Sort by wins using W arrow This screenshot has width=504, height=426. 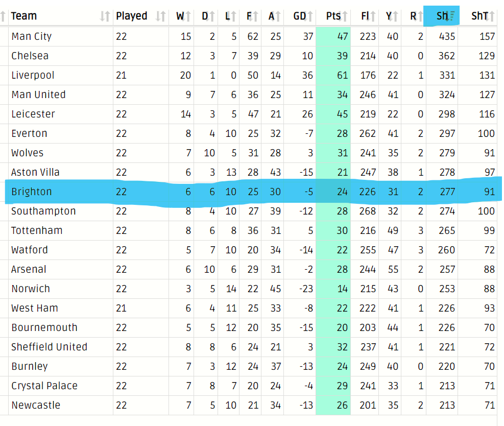click(188, 16)
